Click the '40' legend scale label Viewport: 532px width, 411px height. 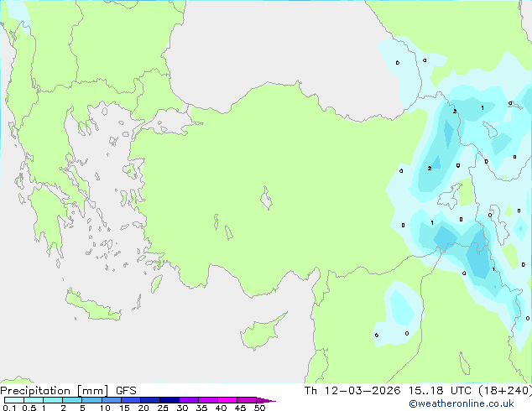pos(221,408)
